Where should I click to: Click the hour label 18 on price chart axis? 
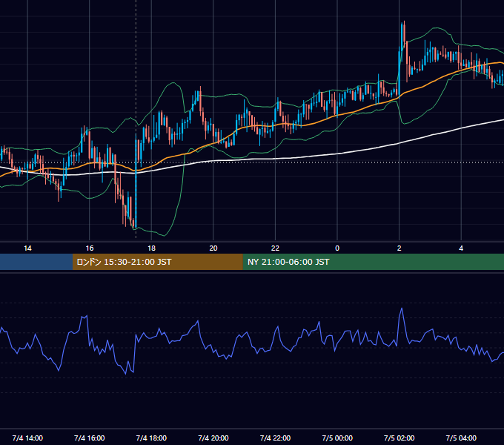(x=151, y=248)
